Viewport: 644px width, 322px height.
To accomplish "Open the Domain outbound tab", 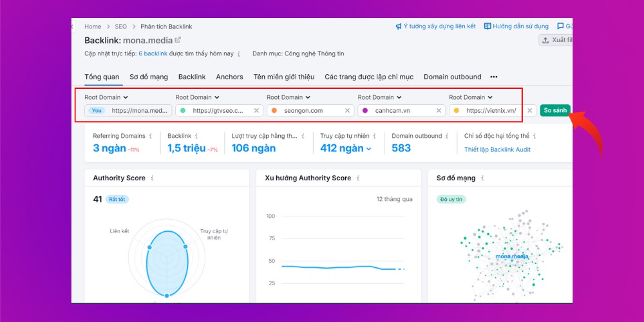I will coord(452,77).
